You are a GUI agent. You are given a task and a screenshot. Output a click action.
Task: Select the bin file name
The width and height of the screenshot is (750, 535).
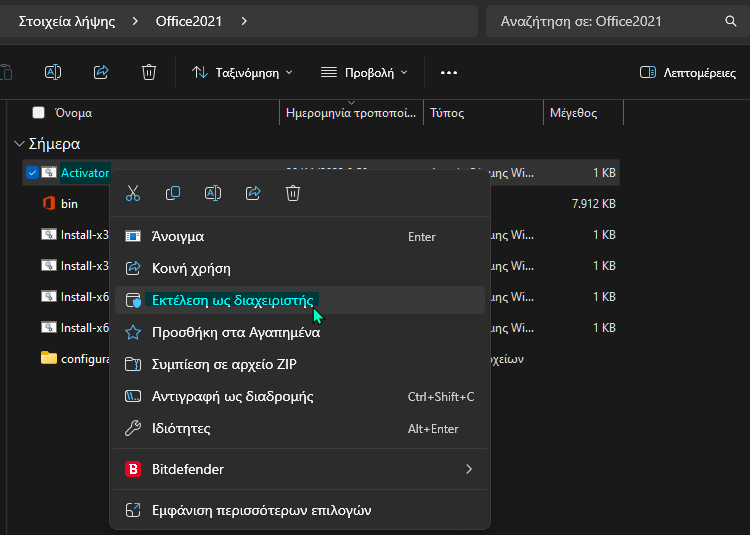69,204
